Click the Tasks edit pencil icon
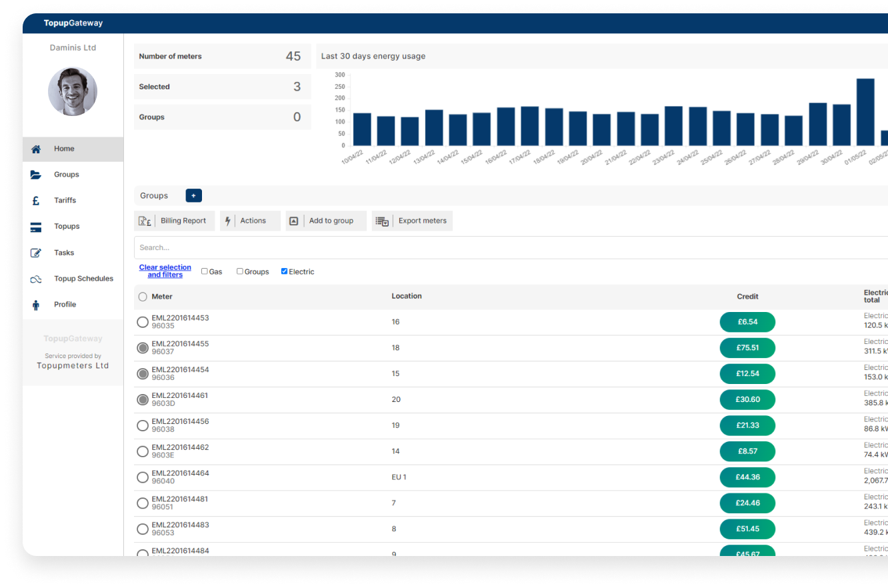 click(36, 253)
